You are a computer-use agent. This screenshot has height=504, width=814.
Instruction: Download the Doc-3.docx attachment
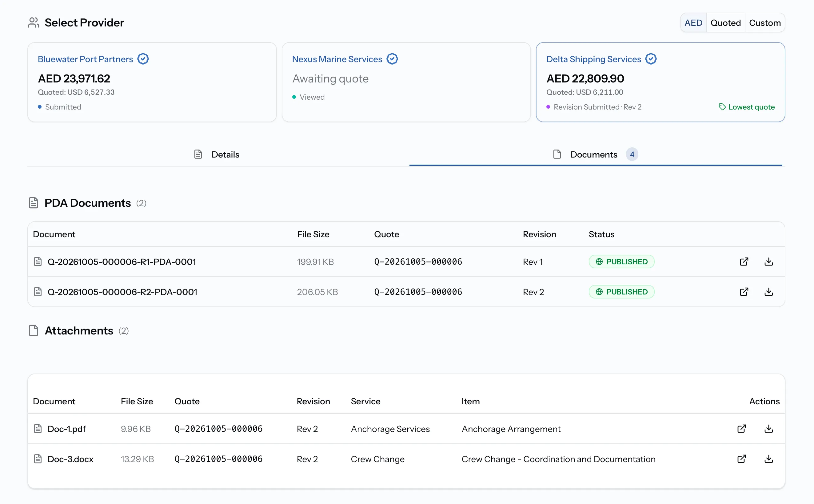(769, 459)
